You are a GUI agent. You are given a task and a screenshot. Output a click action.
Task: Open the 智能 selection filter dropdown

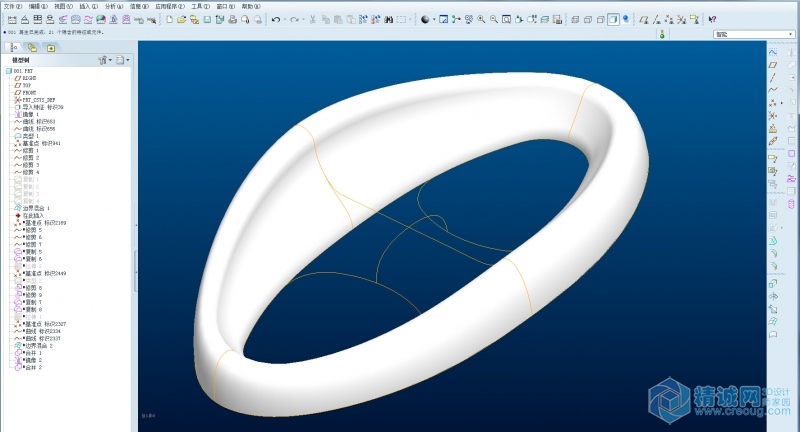754,35
